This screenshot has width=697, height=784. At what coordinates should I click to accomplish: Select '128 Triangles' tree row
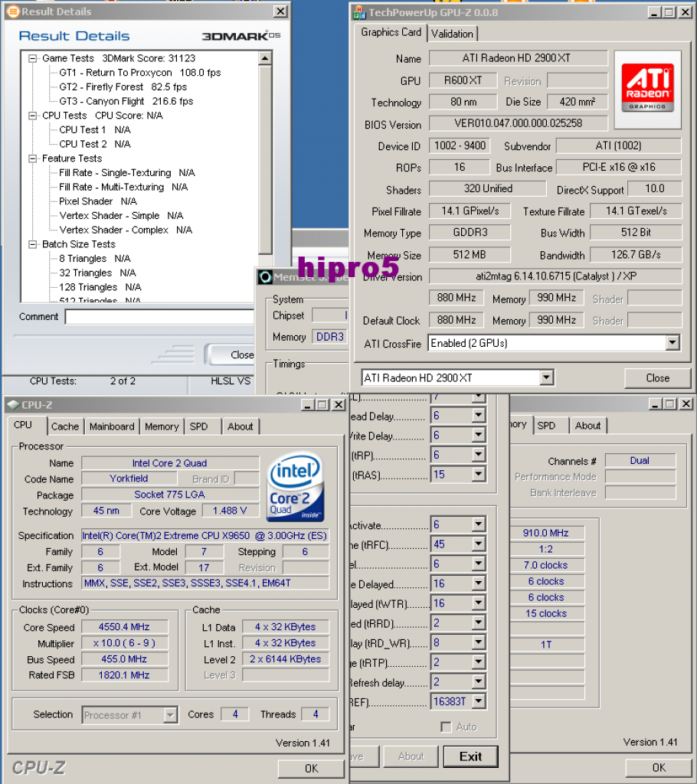tap(100, 288)
